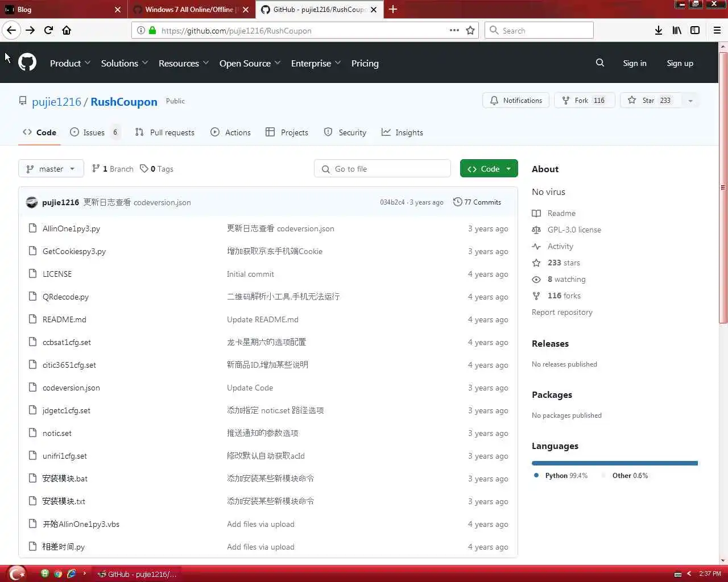Open the Star lists dropdown arrow
The width and height of the screenshot is (728, 582).
[690, 101]
